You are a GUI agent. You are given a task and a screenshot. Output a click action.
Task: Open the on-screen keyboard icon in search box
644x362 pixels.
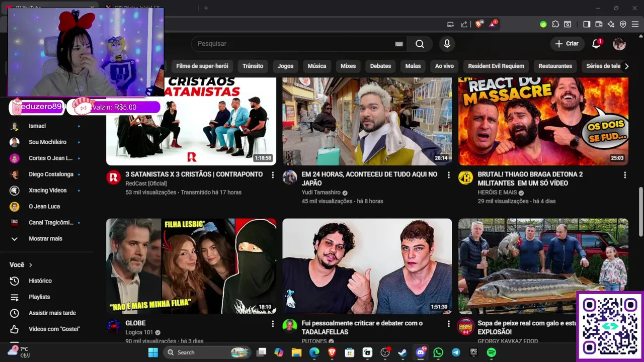click(x=399, y=44)
